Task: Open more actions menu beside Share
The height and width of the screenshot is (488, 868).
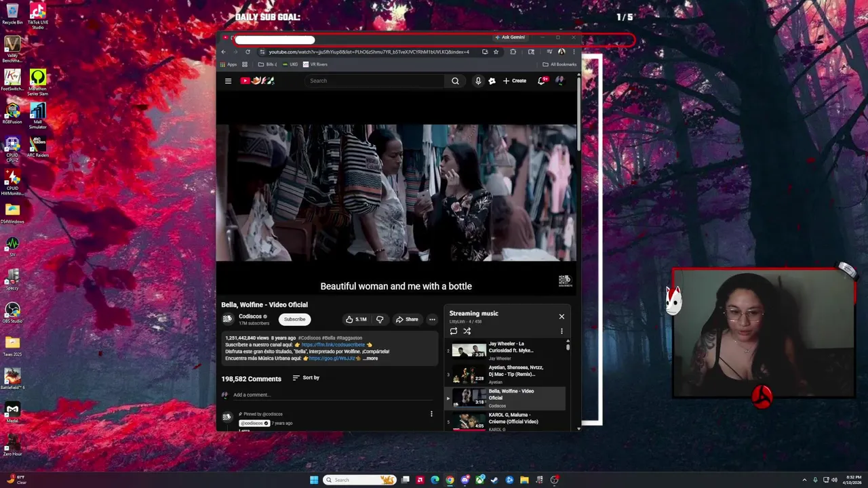Action: pos(432,319)
